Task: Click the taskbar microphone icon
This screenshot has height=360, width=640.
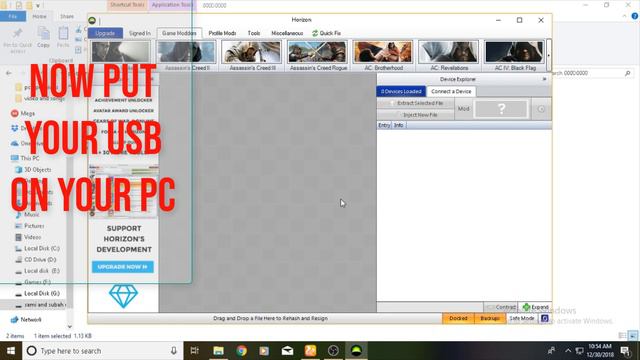Action: tap(173, 351)
